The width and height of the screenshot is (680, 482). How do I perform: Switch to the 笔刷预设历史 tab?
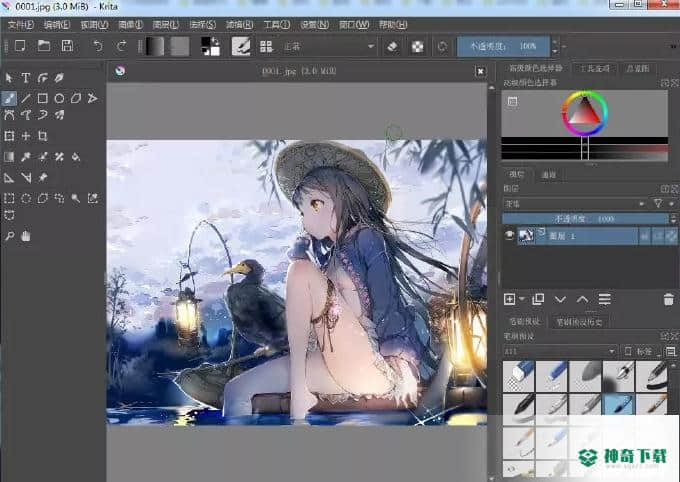coord(579,322)
